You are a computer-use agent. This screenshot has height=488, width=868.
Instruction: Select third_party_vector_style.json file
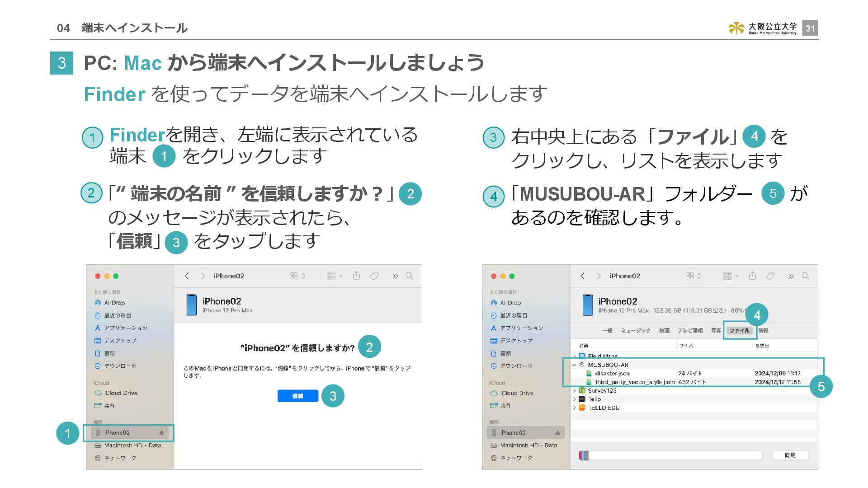[694, 382]
